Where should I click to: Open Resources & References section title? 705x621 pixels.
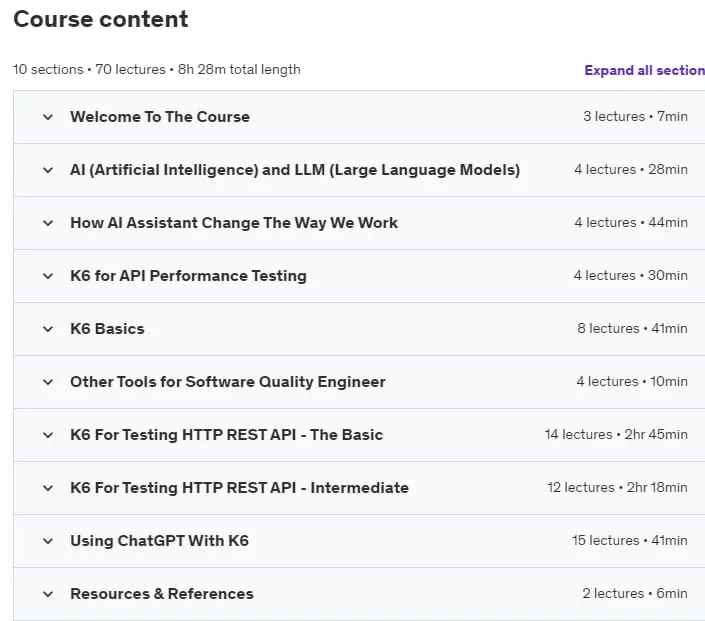coord(162,594)
